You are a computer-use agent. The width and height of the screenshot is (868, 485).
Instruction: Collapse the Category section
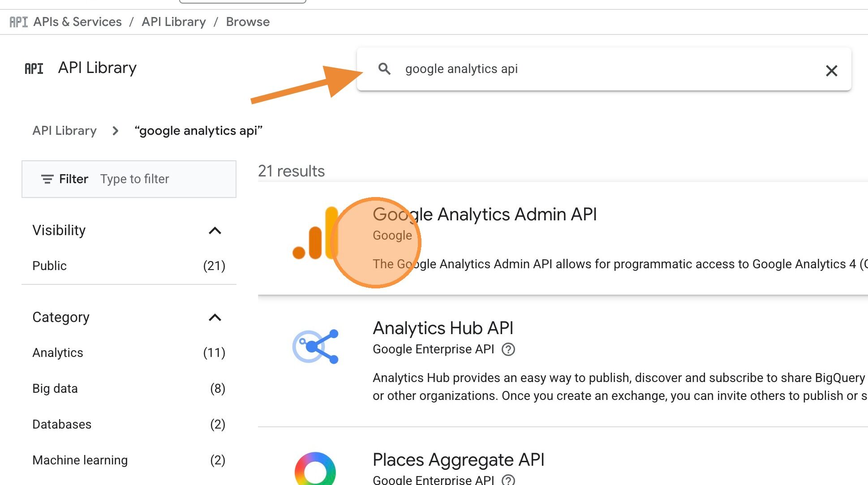tap(215, 318)
